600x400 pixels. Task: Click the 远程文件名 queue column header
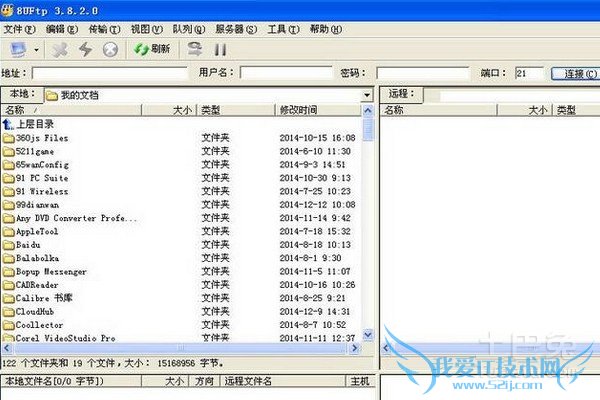coord(282,381)
